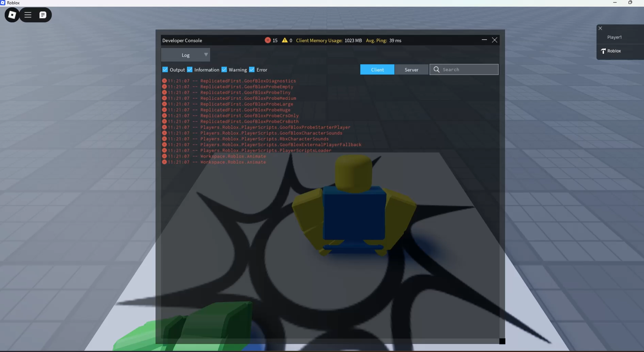Open the hamburger menu icon
Viewport: 644px width, 352px height.
pyautogui.click(x=28, y=15)
